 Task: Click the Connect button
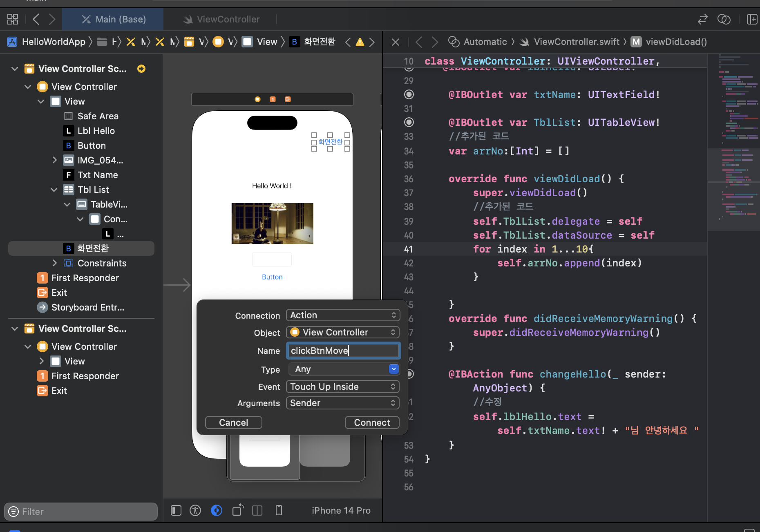(372, 422)
